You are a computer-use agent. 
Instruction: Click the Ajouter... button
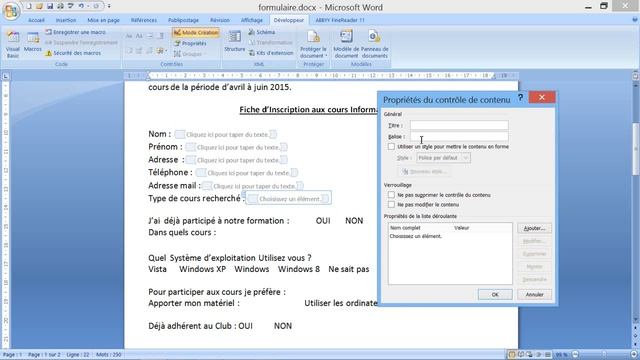534,228
